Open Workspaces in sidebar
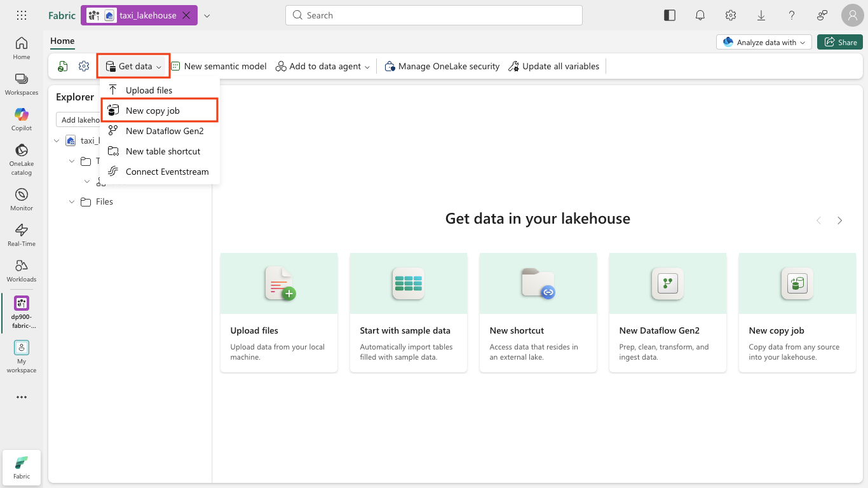 pos(22,84)
